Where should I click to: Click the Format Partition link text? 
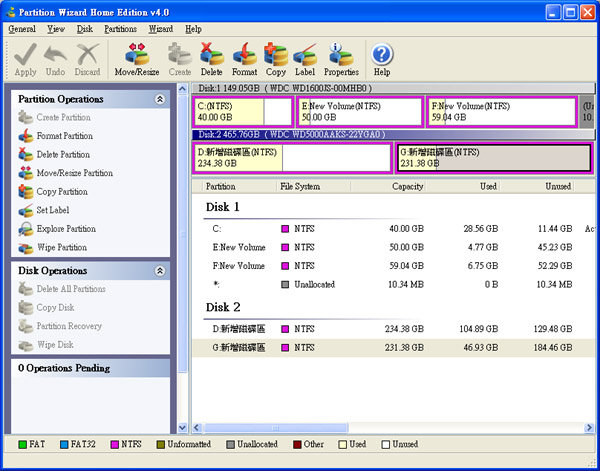click(65, 136)
